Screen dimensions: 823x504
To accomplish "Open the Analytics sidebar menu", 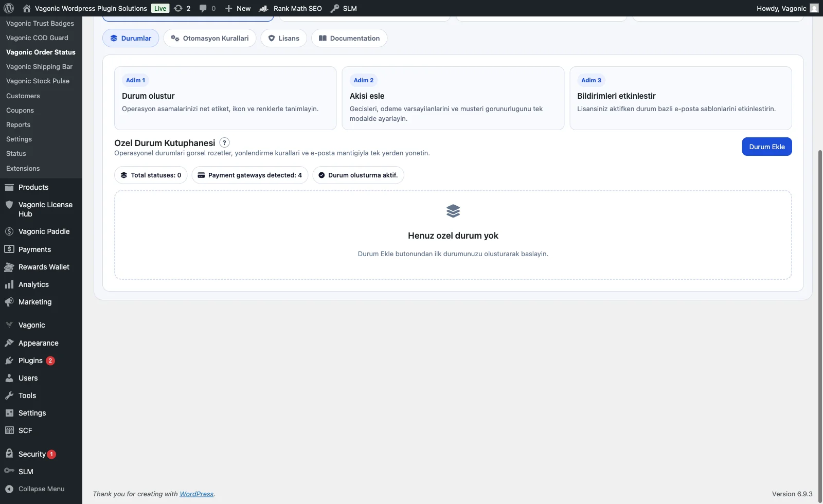I will (41, 284).
